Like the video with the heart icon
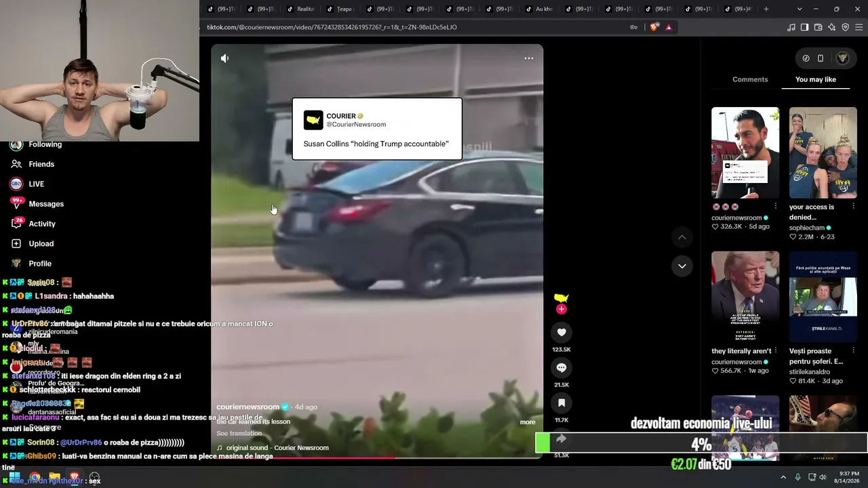Image resolution: width=868 pixels, height=488 pixels. 561,332
